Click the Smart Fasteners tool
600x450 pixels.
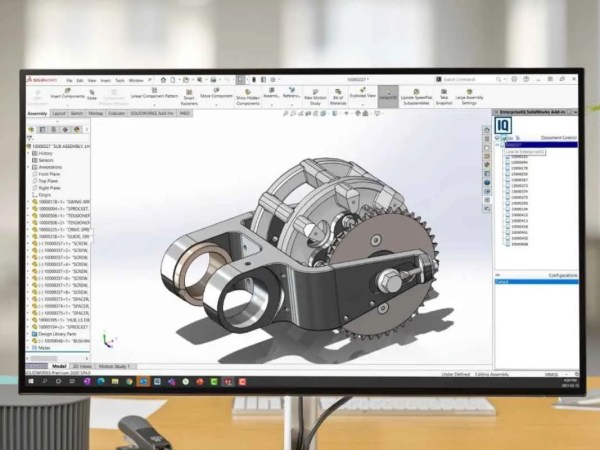pos(189,97)
